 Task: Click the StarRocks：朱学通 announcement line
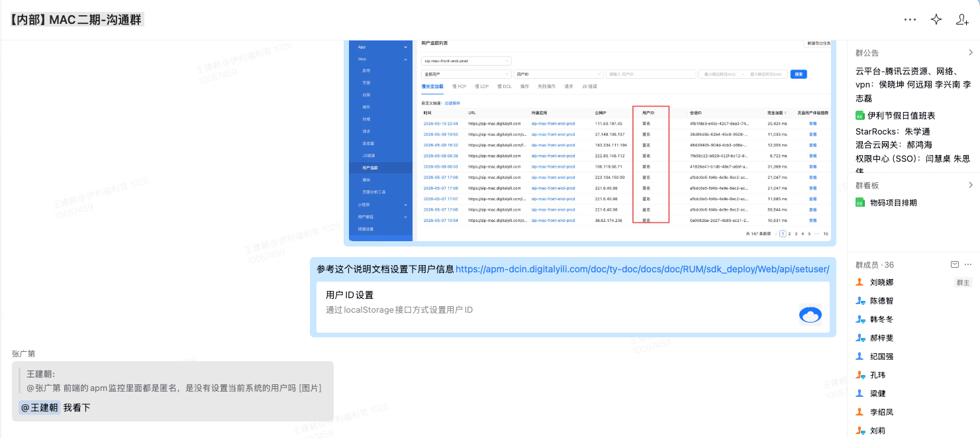point(893,131)
